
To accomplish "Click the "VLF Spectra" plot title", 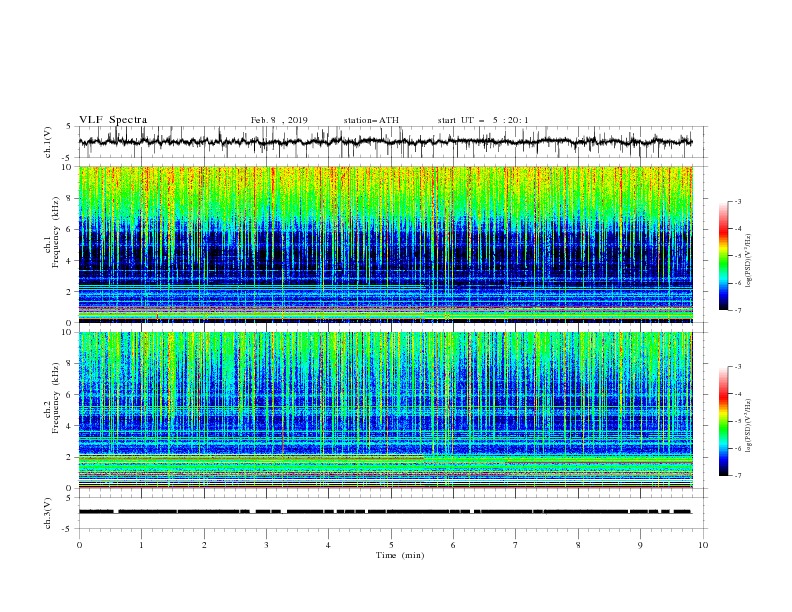I will [113, 120].
